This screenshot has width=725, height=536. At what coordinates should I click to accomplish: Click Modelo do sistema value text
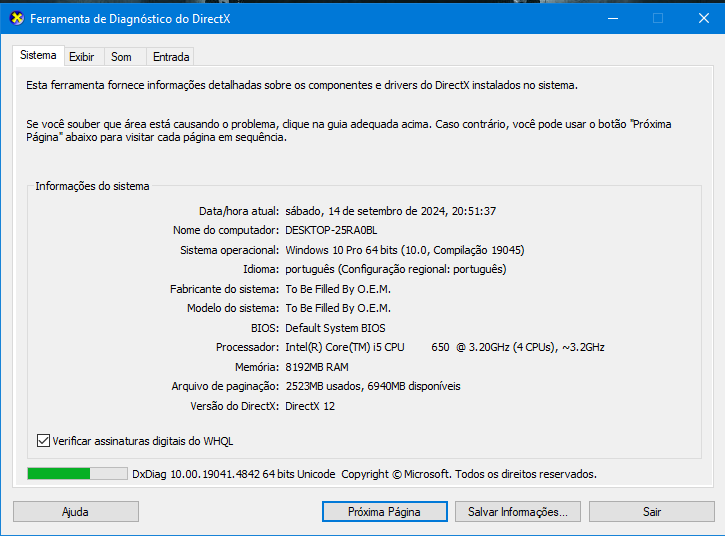coord(338,308)
